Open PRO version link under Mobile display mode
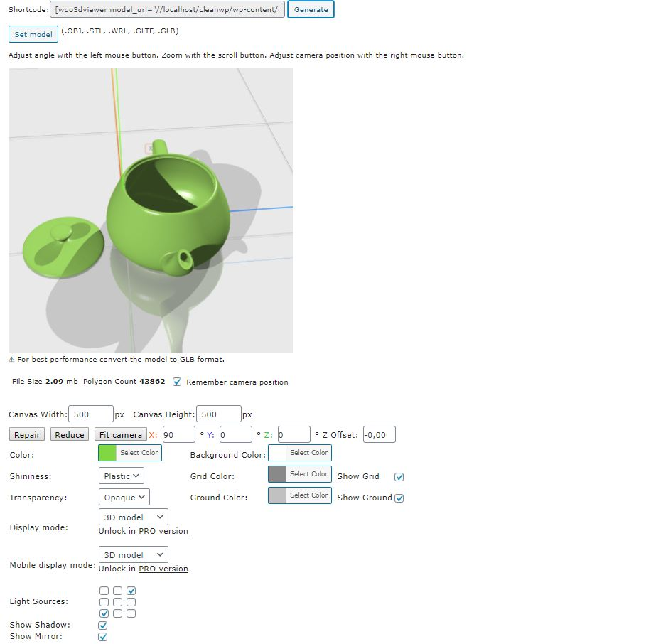The image size is (651, 644). tap(163, 569)
